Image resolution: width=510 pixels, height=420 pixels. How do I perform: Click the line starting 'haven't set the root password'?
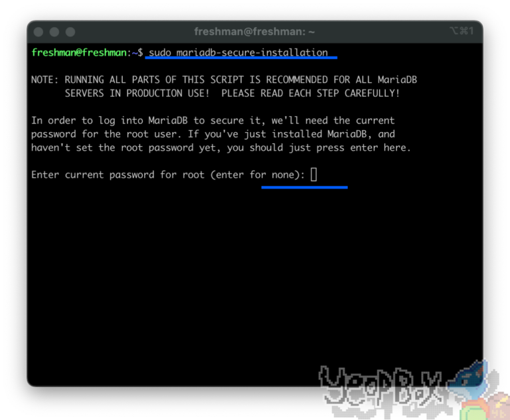221,147
